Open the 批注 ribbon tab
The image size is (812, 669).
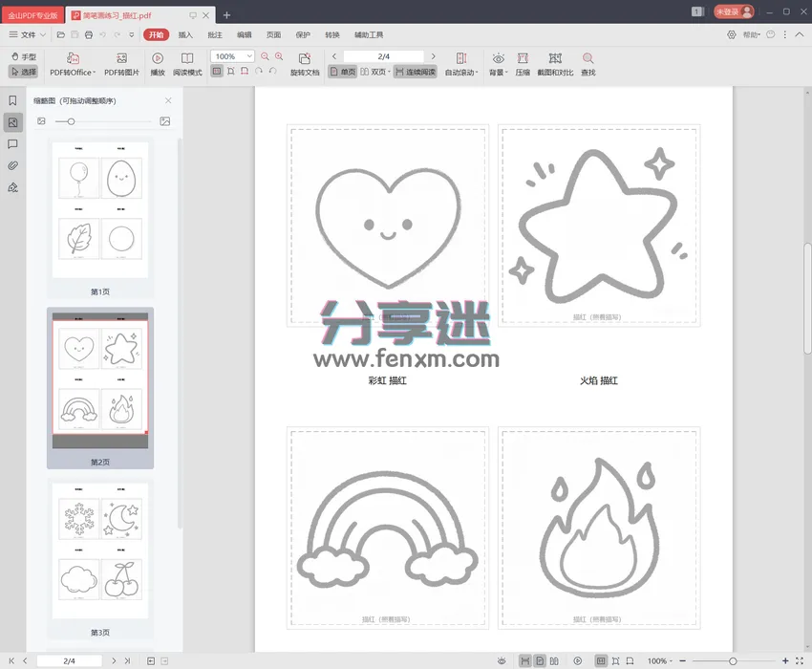pos(214,34)
